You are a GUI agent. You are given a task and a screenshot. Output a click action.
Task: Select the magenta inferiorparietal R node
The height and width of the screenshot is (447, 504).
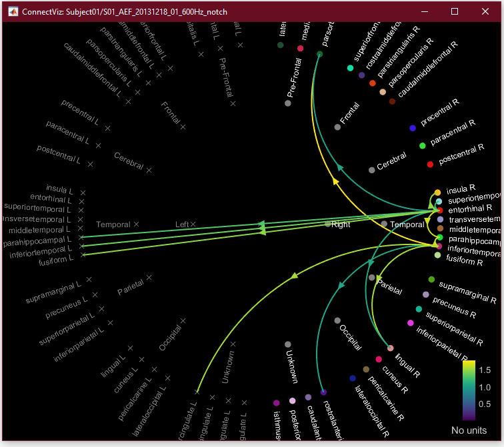click(411, 323)
